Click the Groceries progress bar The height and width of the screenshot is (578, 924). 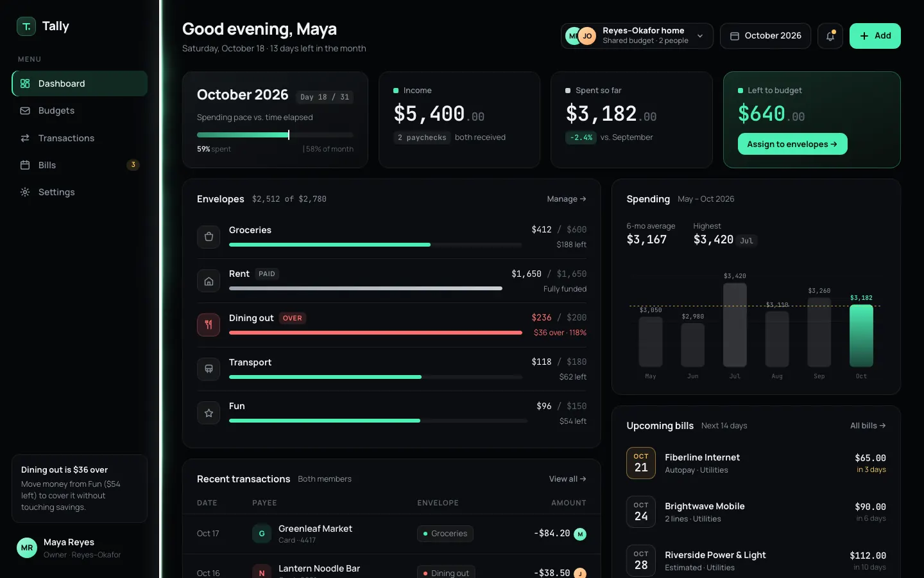375,245
